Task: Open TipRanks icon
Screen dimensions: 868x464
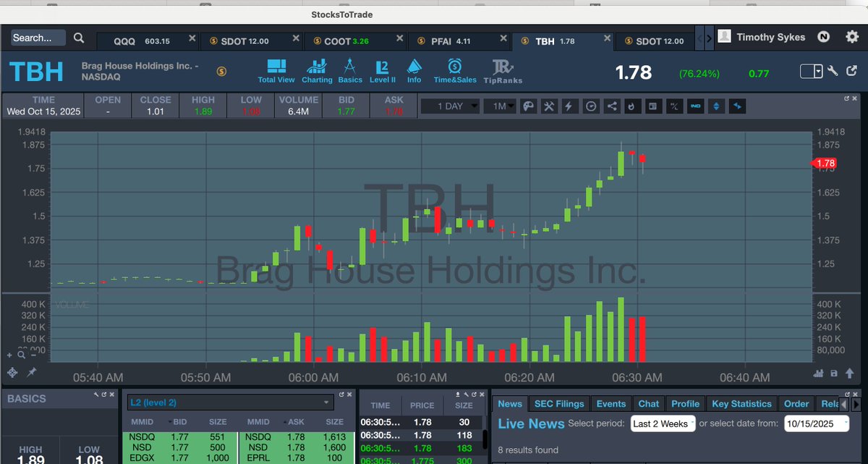Action: point(503,72)
